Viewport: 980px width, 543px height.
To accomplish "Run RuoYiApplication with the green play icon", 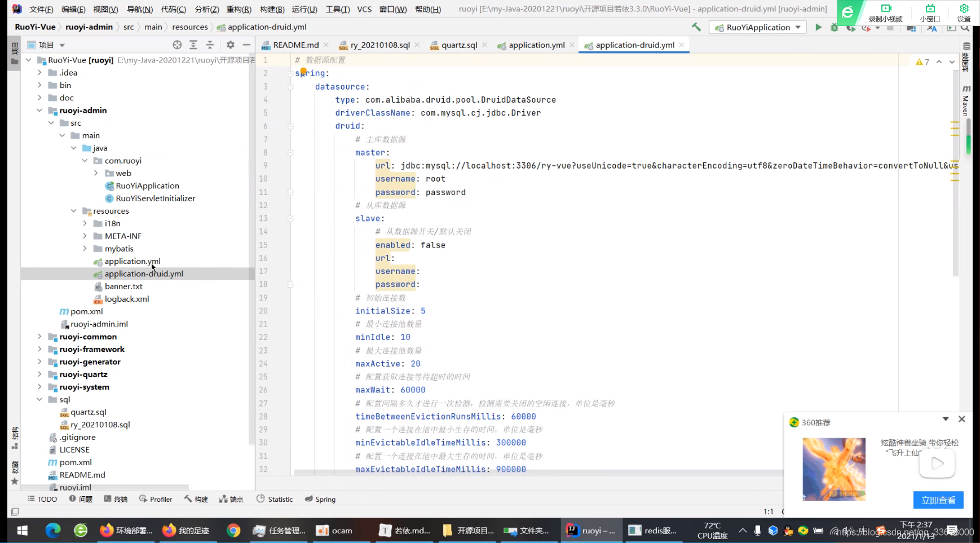I will pyautogui.click(x=818, y=27).
